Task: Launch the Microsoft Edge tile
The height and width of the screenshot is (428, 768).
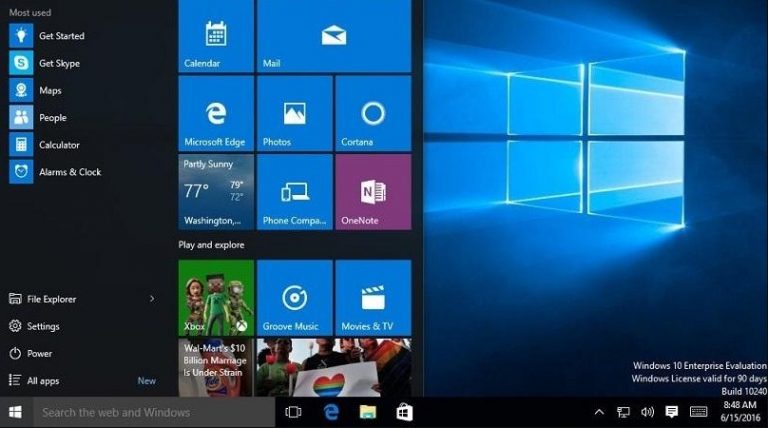Action: click(x=216, y=113)
